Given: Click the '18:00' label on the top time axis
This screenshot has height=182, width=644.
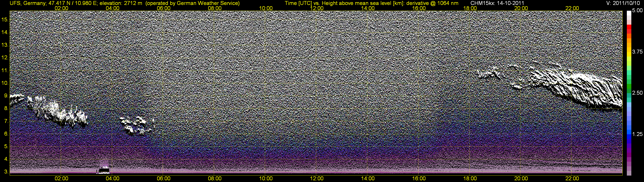Looking at the screenshot, I should pyautogui.click(x=470, y=8).
